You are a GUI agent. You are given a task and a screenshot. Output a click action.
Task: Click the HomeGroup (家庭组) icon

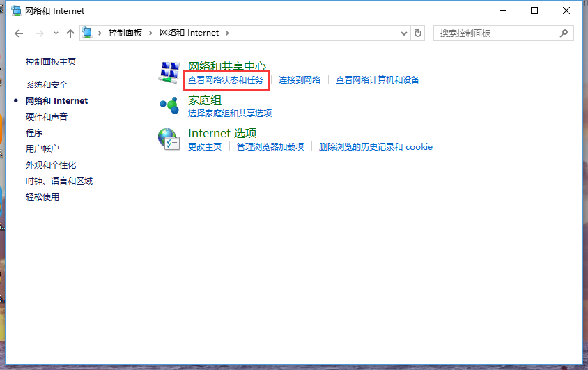click(x=169, y=106)
